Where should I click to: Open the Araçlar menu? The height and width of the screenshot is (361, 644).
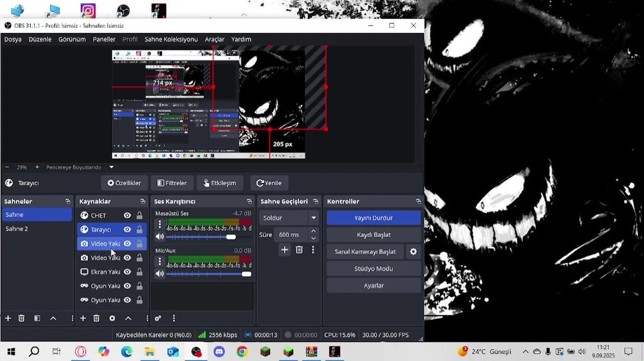click(215, 39)
